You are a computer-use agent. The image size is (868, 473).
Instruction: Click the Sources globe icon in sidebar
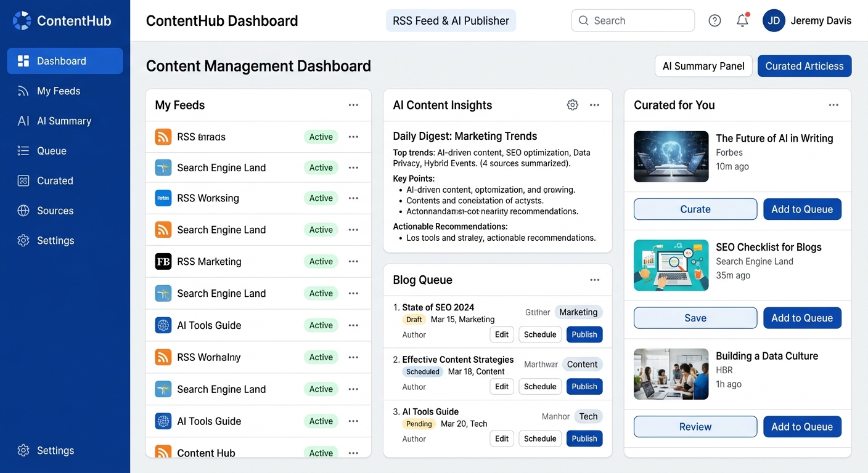pyautogui.click(x=23, y=211)
